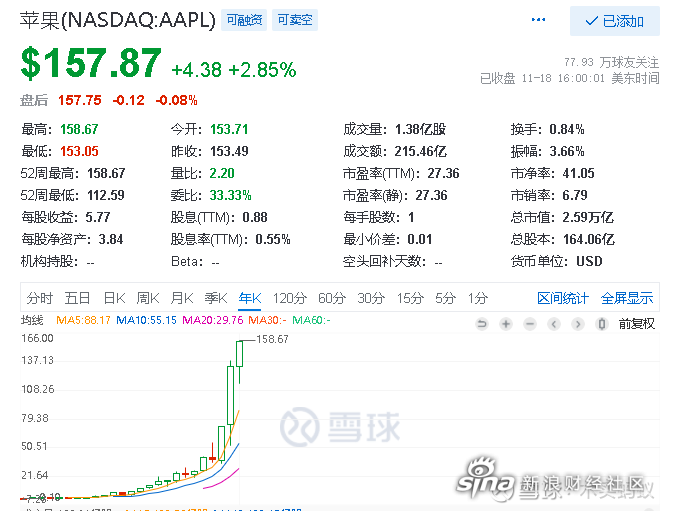The width and height of the screenshot is (674, 511).
Task: Switch to the 季K chart tab
Action: [x=216, y=298]
